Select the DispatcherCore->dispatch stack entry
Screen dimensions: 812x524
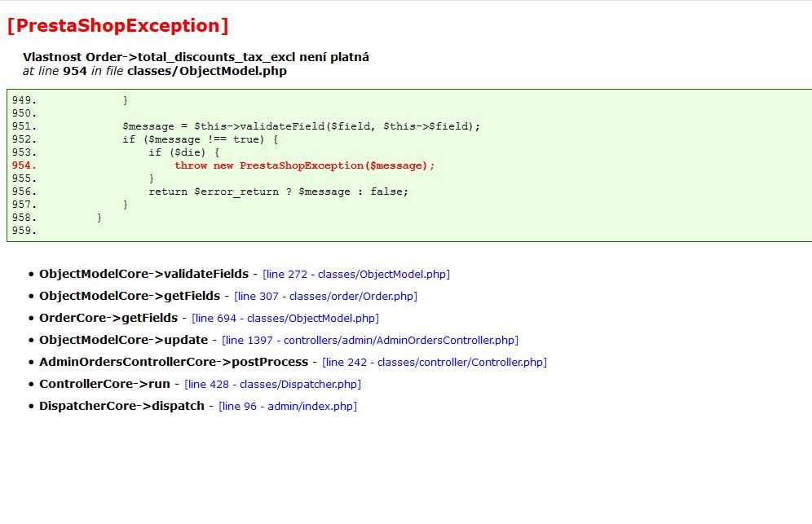122,406
